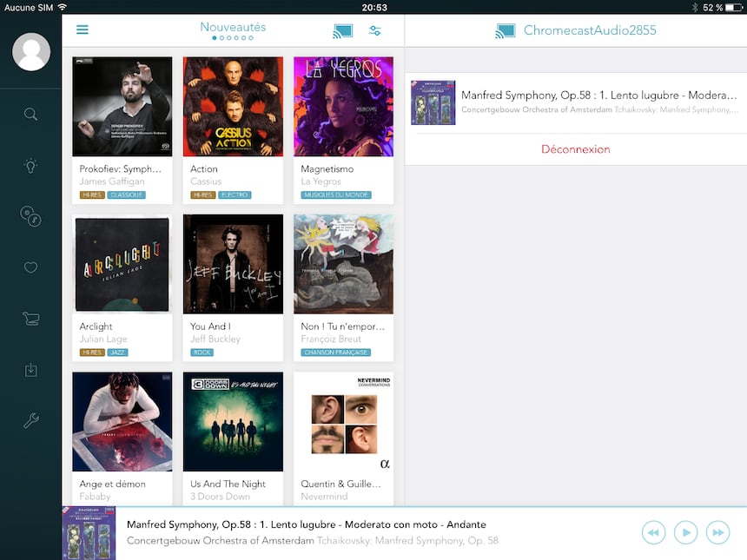Screen dimensions: 747x560
Task: Tap the Chromecast cast icon beside Nouveautés
Action: tap(342, 31)
